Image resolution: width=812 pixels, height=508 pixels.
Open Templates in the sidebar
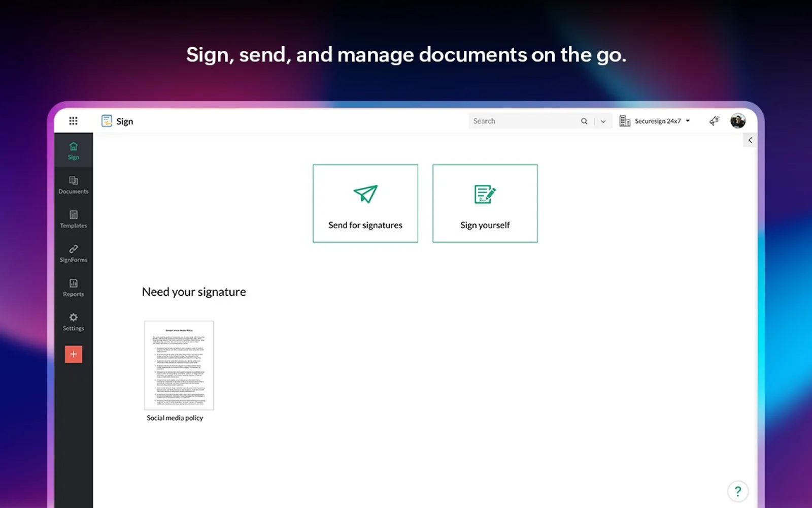74,219
